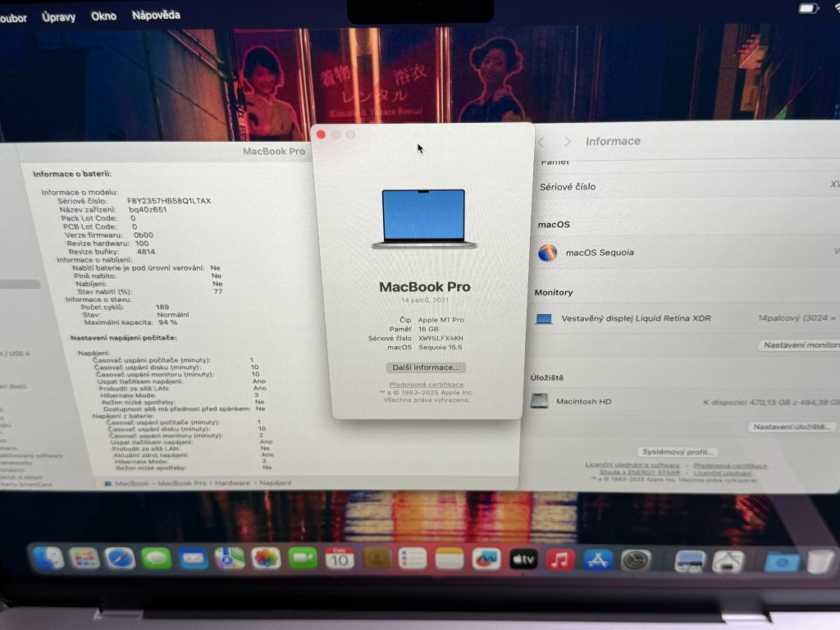Open the Downloads folder in the dock
This screenshot has width=840, height=630.
pos(782,563)
